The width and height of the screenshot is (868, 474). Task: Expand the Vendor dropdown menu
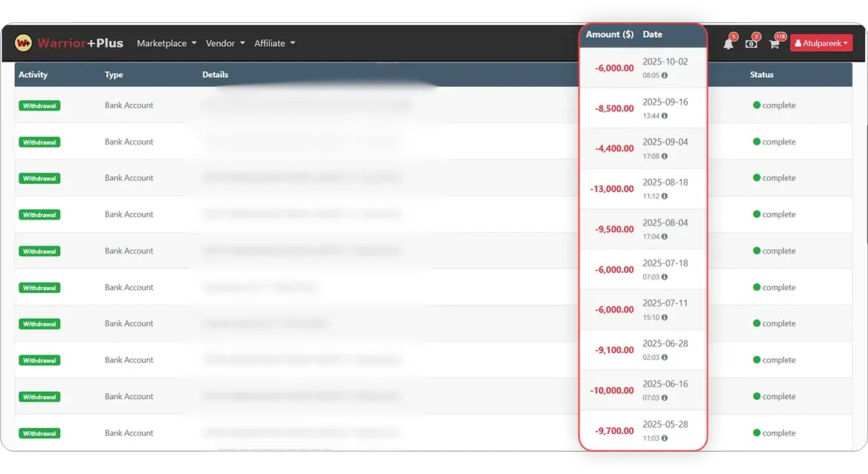(x=225, y=43)
